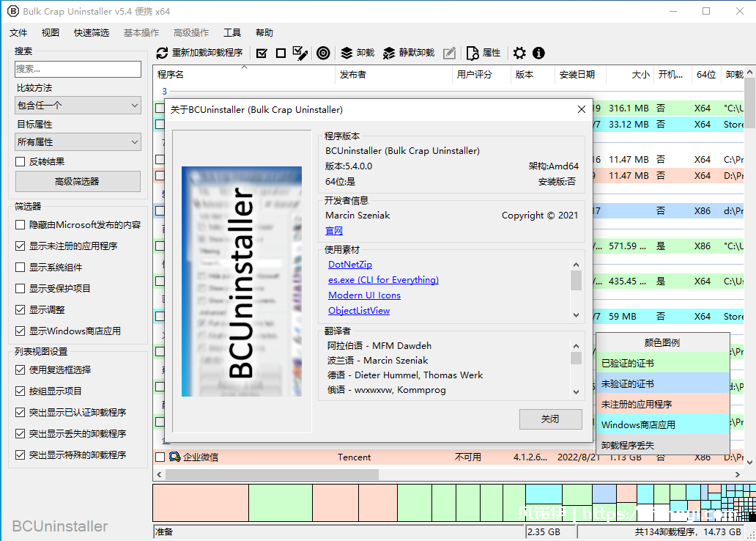Click the 企业微信 app icon in list
This screenshot has height=541, width=756.
coord(174,457)
